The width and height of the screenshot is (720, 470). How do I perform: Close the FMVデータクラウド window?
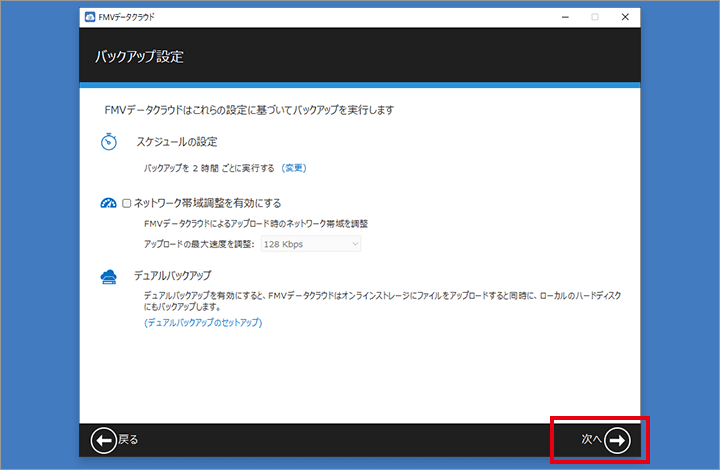click(625, 18)
